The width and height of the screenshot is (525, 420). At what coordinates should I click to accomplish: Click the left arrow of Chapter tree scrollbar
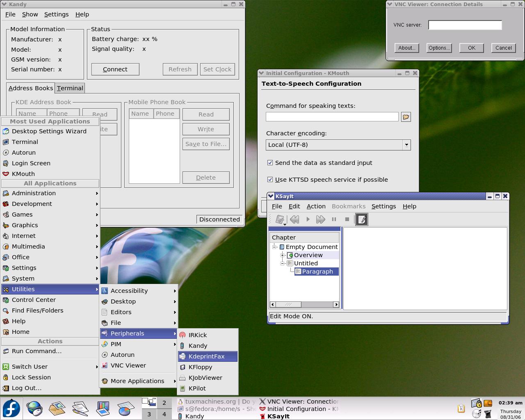coord(273,304)
